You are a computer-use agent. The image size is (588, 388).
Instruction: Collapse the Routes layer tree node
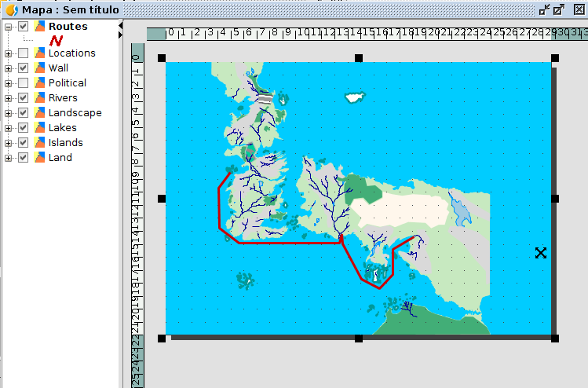[9, 27]
